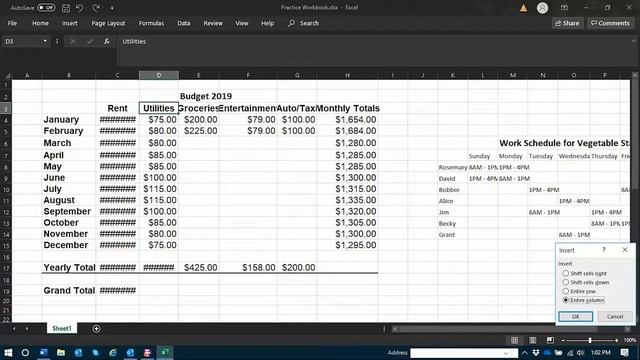Screen dimensions: 640x360
Task: Select the Entire column option
Action: (x=583, y=300)
